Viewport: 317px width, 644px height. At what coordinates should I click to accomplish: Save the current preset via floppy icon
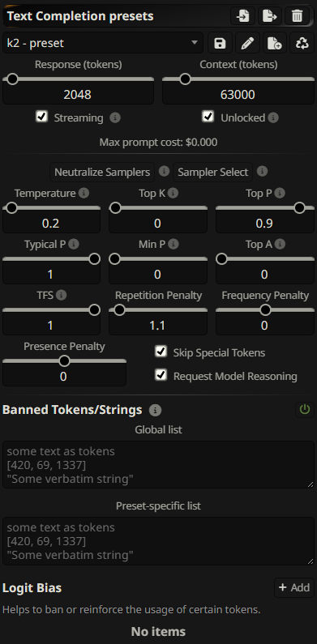point(220,43)
